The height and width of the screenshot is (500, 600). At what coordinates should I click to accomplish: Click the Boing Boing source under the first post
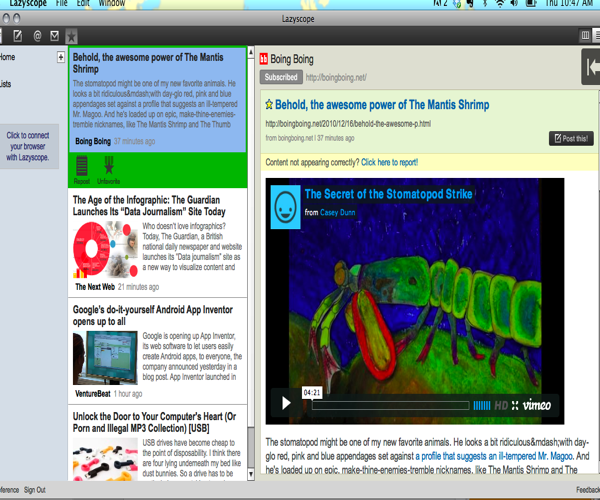(x=93, y=141)
